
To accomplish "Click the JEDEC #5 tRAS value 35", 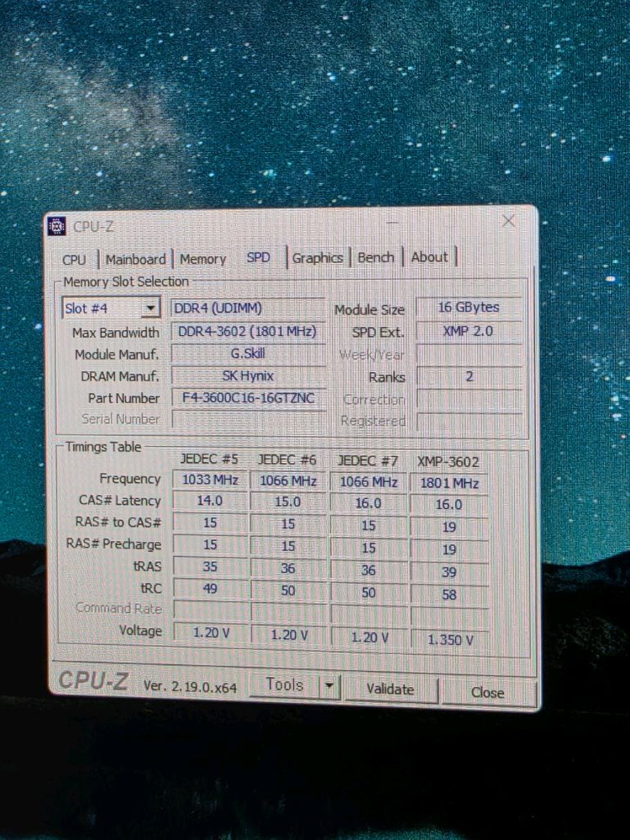I will [x=210, y=567].
